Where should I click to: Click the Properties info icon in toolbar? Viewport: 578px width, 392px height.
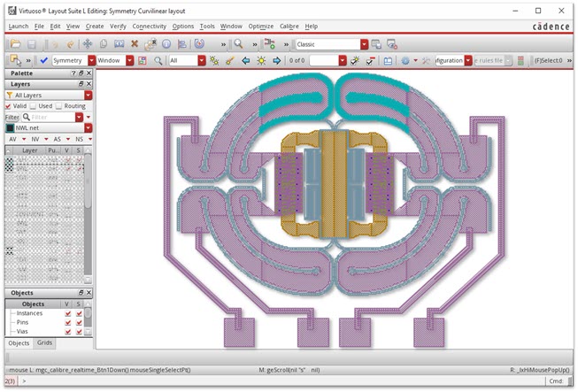click(x=166, y=43)
